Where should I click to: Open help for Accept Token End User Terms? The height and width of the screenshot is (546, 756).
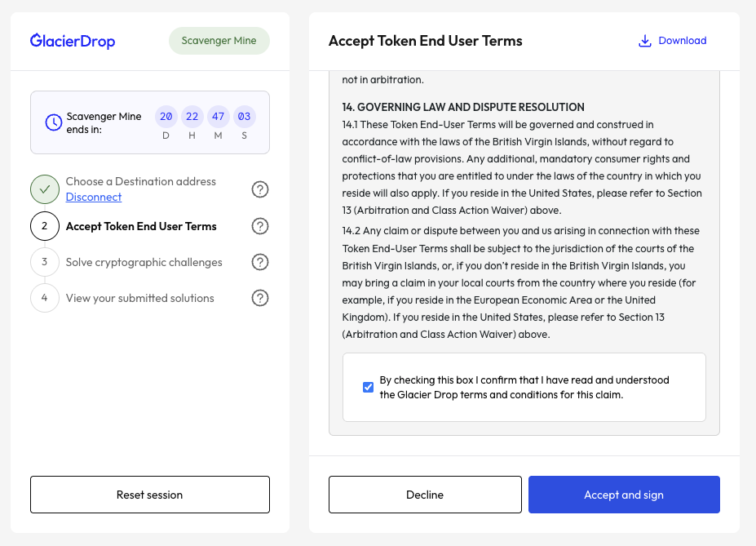click(x=260, y=226)
